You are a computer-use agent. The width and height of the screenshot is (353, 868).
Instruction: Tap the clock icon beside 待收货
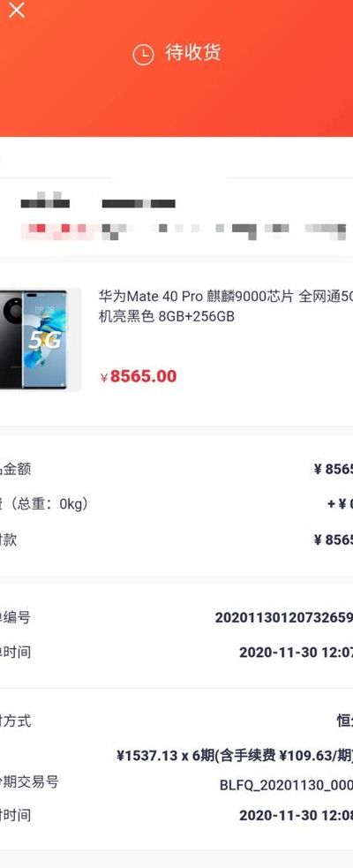pos(143,54)
